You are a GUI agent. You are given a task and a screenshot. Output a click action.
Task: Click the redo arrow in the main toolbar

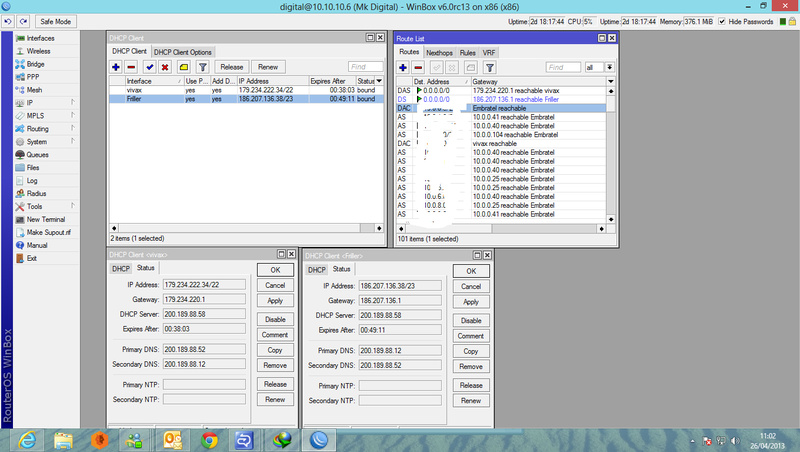coord(23,21)
